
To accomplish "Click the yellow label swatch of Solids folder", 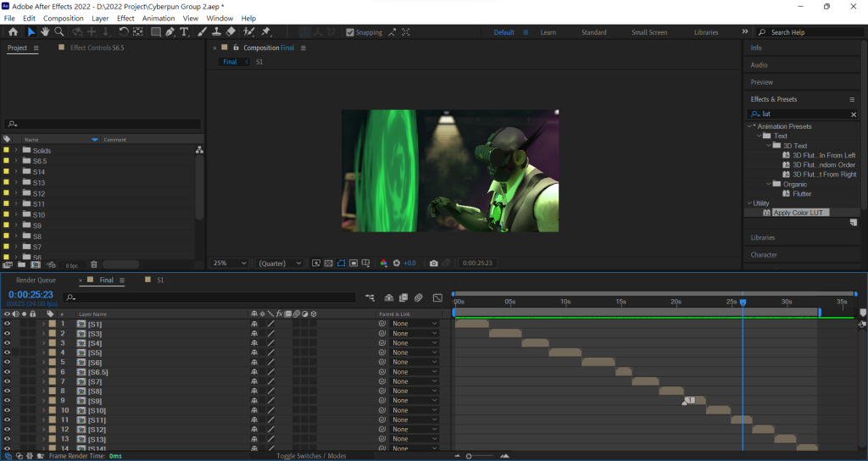I will [x=6, y=151].
